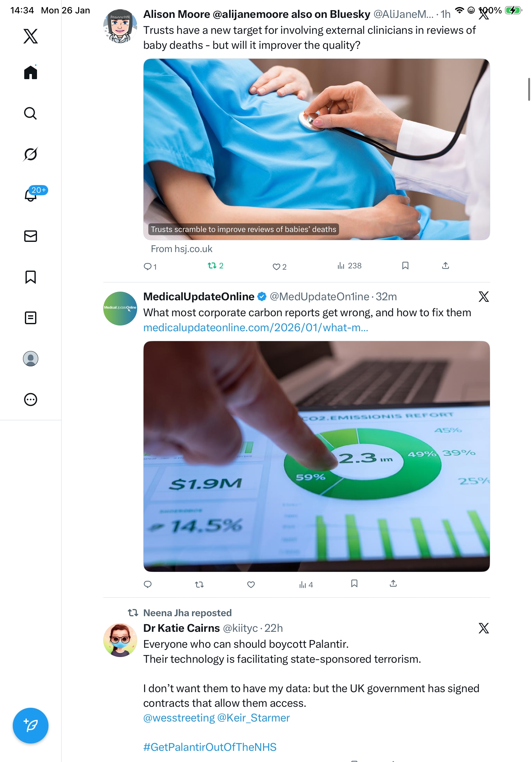The height and width of the screenshot is (762, 532).
Task: Open Grok from the sidebar
Action: click(x=31, y=154)
